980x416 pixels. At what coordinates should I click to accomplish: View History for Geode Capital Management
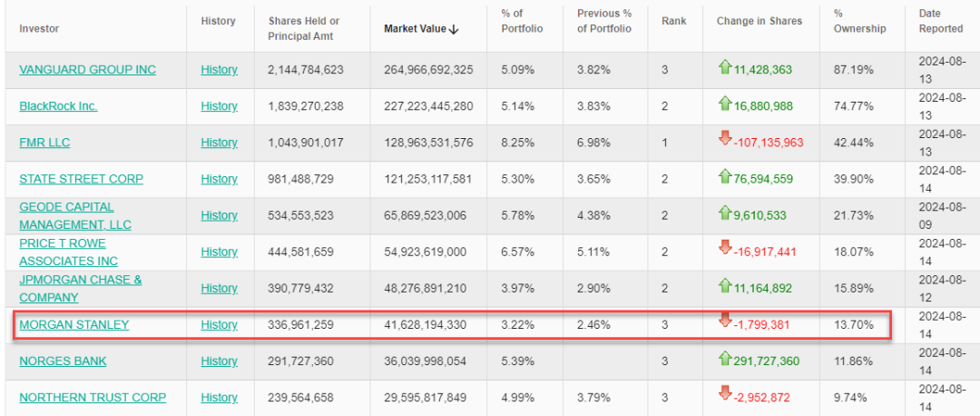(219, 215)
